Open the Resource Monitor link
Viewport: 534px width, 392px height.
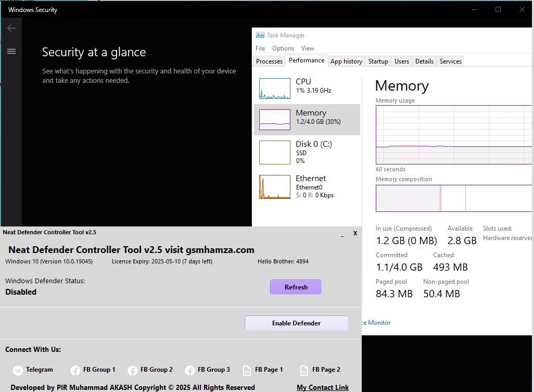pyautogui.click(x=376, y=323)
